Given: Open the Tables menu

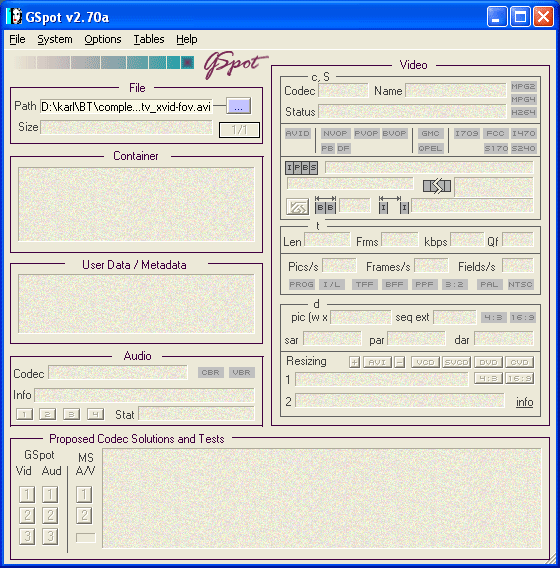Looking at the screenshot, I should (149, 39).
